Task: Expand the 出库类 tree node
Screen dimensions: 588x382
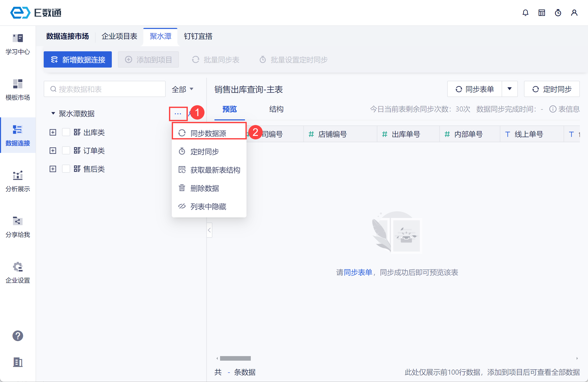Action: (53, 132)
